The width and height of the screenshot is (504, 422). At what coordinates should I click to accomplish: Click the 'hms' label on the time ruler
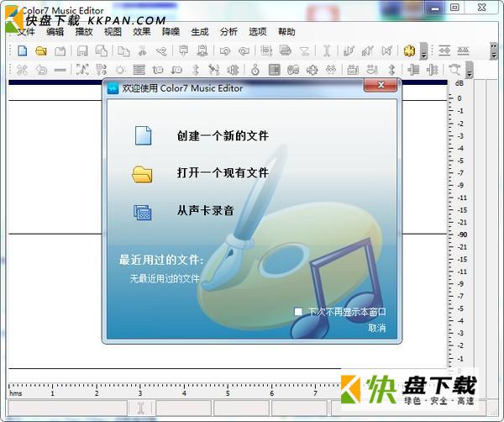pos(15,393)
